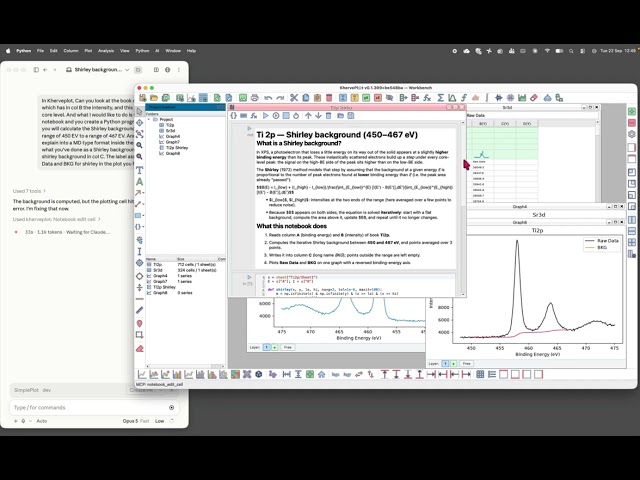Viewport: 640px width, 480px height.
Task: Click the Free button under the left graph
Action: (x=288, y=347)
